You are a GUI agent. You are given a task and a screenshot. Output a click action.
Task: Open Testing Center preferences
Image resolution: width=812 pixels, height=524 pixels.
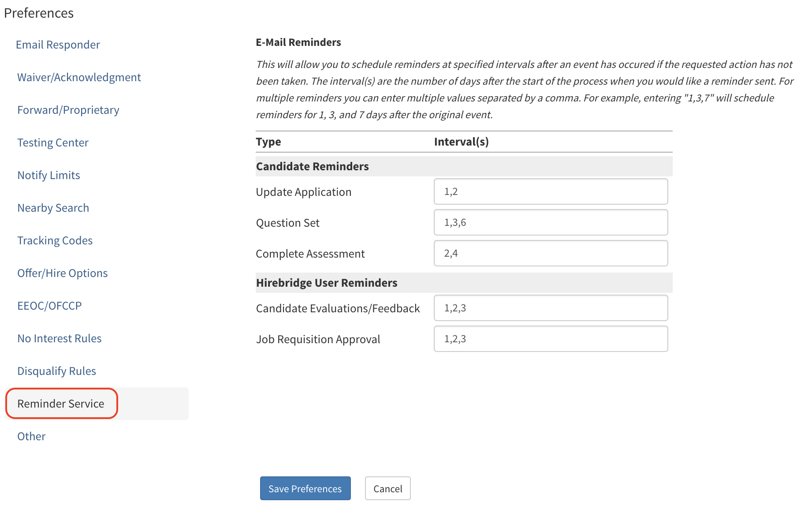[53, 142]
